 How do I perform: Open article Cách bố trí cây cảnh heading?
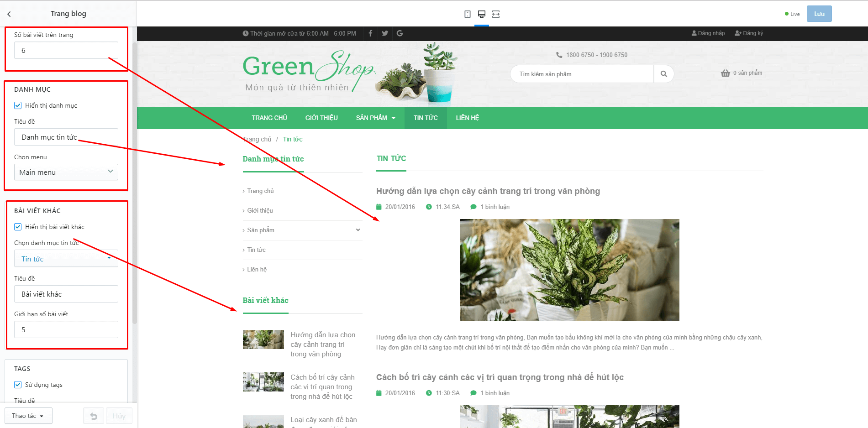500,377
